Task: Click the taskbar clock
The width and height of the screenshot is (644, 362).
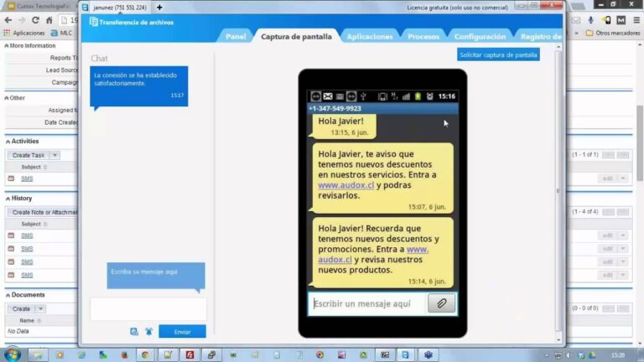Action: pyautogui.click(x=618, y=355)
